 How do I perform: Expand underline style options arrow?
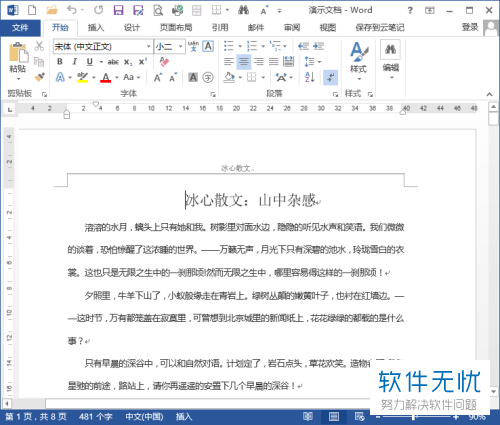click(101, 62)
